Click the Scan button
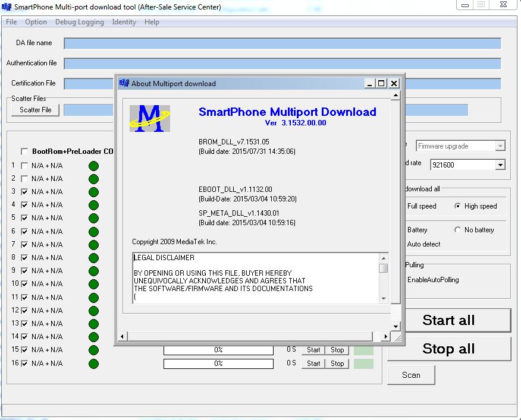This screenshot has width=521, height=420. coord(411,375)
